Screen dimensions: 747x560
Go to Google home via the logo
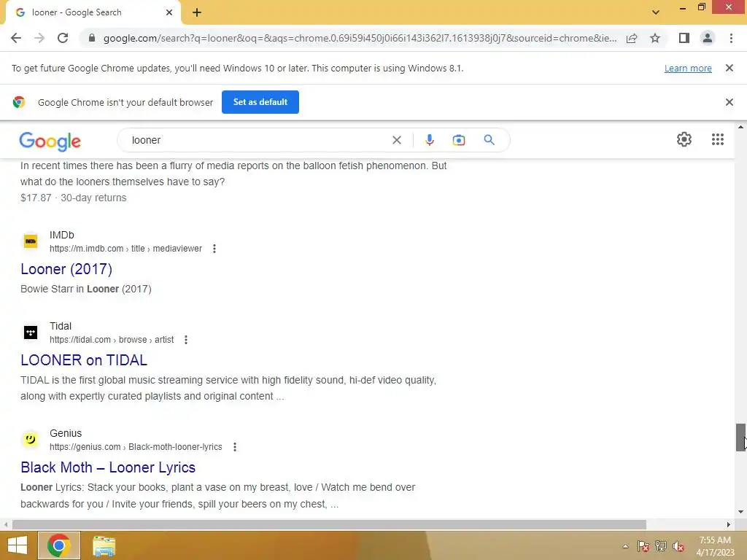click(50, 141)
